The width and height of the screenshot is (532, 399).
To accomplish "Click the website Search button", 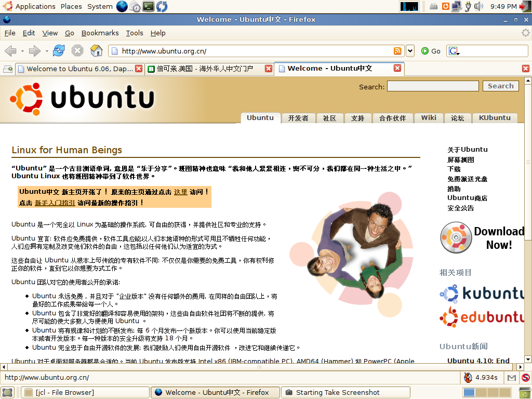I will pos(501,86).
